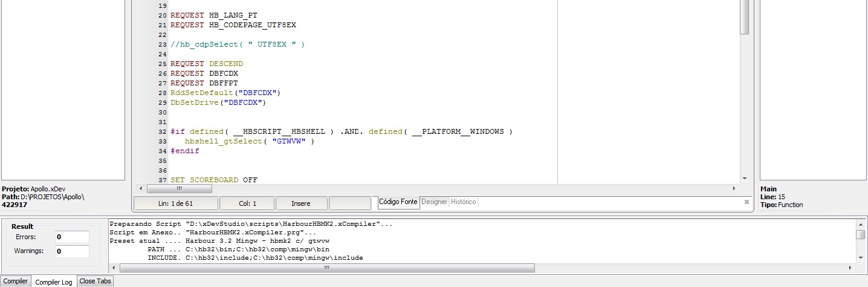Select the Compiler Log tab
The image size is (868, 287).
pyautogui.click(x=54, y=282)
